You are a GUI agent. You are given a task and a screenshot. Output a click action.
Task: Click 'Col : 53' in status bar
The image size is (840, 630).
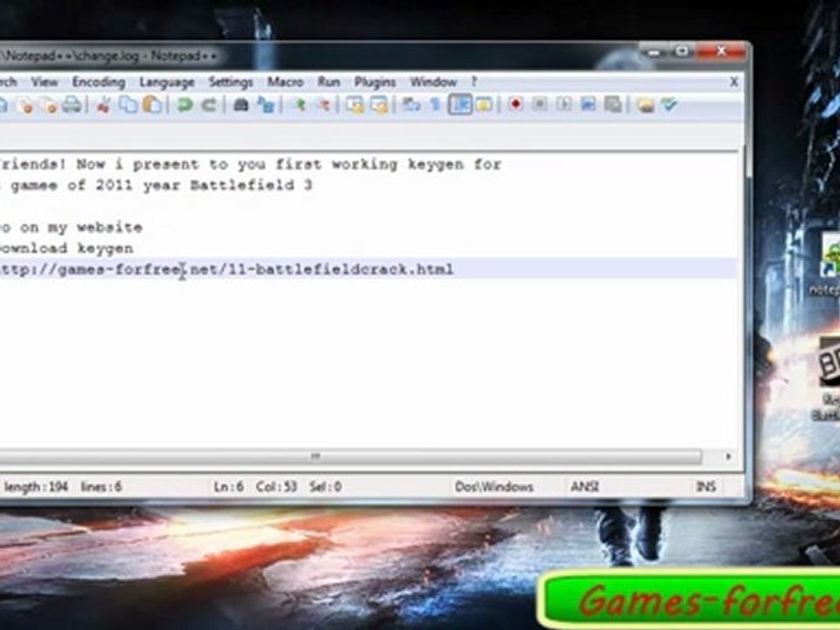(x=276, y=487)
